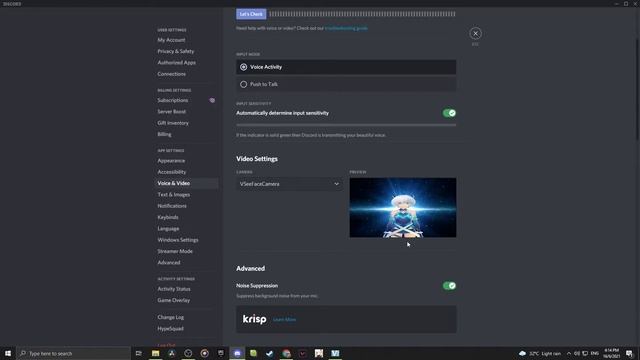Click the camera preview thumbnail
Viewport: 640px width, 360px height.
[x=403, y=207]
